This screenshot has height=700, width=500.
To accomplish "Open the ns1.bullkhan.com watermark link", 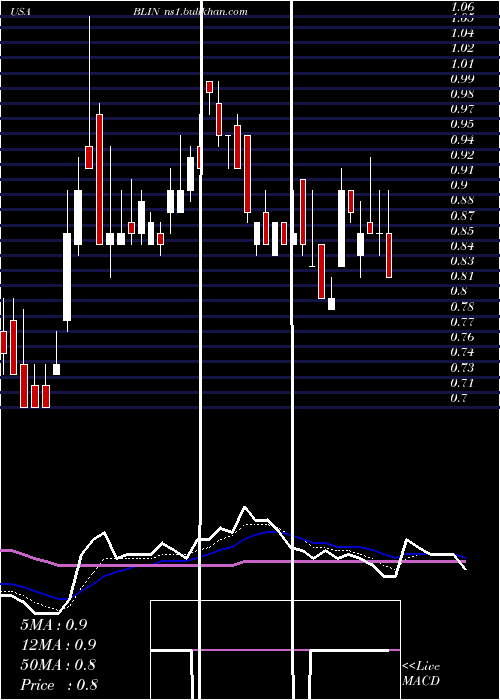I will pyautogui.click(x=206, y=12).
